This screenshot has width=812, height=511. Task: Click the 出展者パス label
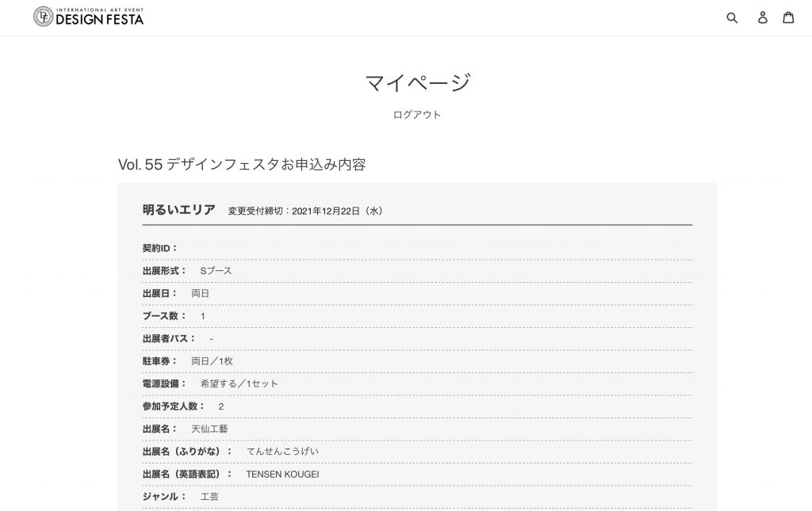click(x=169, y=339)
